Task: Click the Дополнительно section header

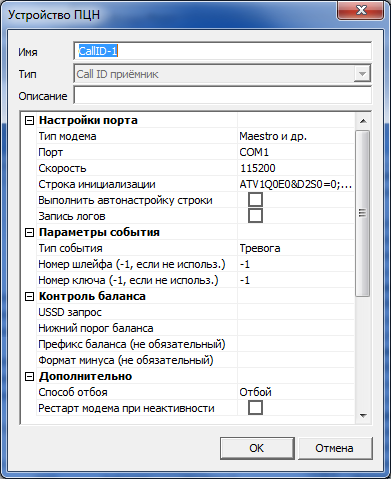Action: coord(85,376)
